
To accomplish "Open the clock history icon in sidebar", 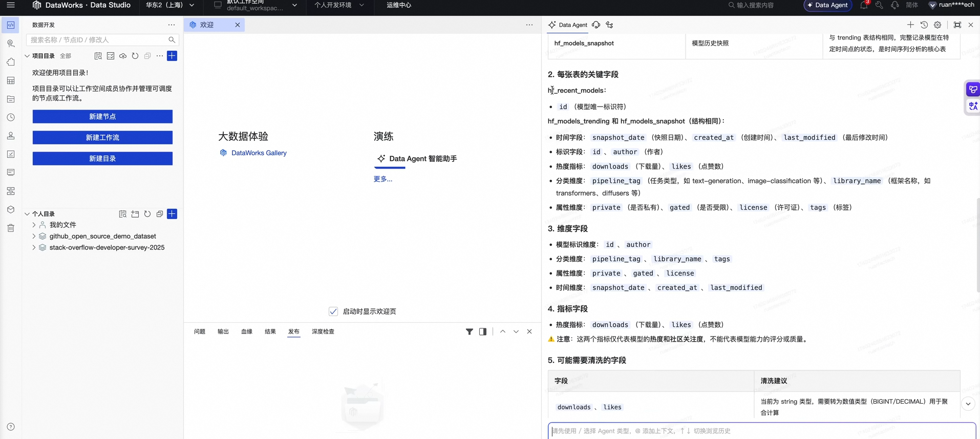I will point(11,117).
